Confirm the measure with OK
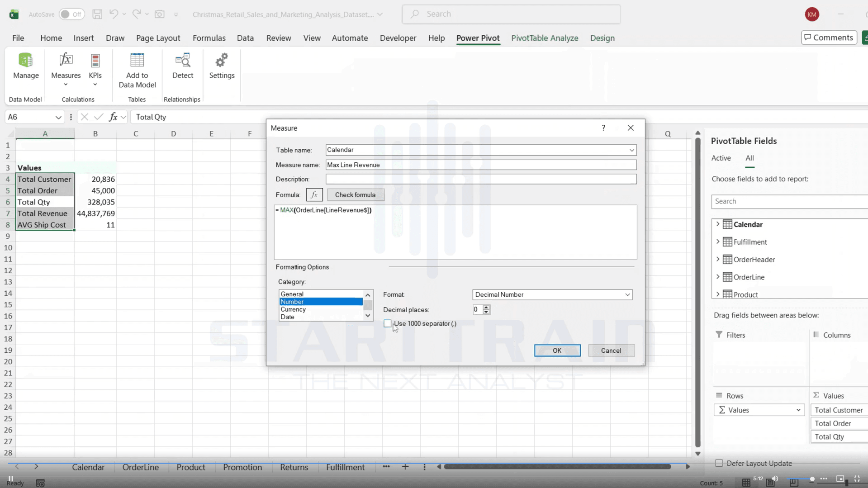The width and height of the screenshot is (868, 488). click(557, 351)
